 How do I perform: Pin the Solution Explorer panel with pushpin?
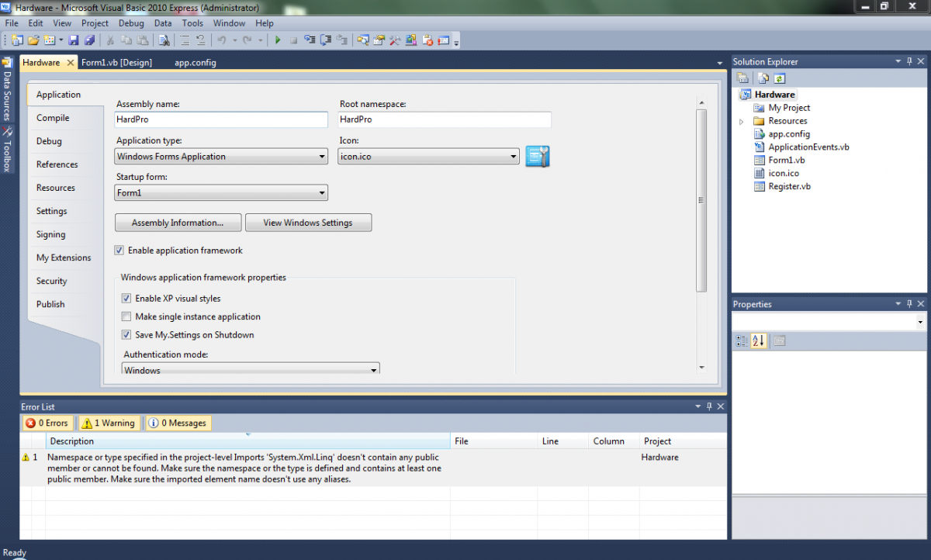909,61
